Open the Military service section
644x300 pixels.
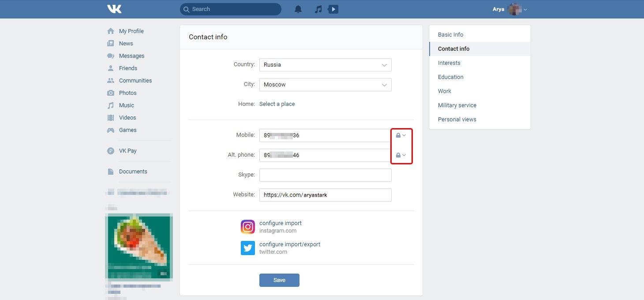480,105
